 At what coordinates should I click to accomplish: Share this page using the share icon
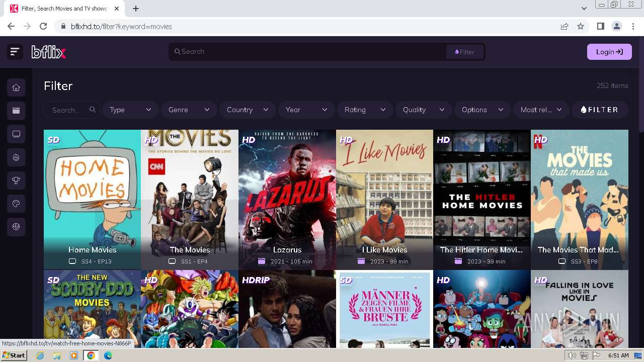coord(565,26)
